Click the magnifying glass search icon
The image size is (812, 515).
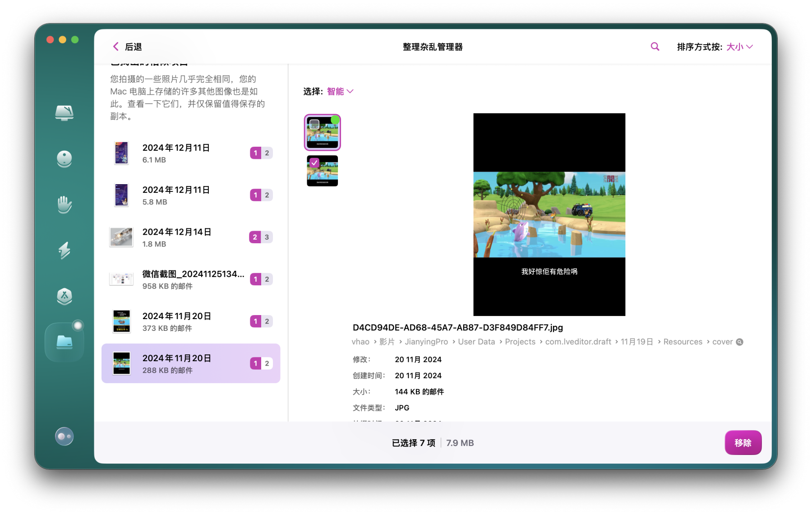[x=655, y=46]
